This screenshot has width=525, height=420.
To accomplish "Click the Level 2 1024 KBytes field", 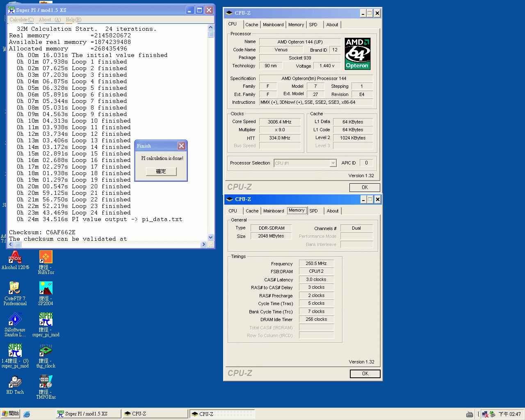I will pos(353,138).
